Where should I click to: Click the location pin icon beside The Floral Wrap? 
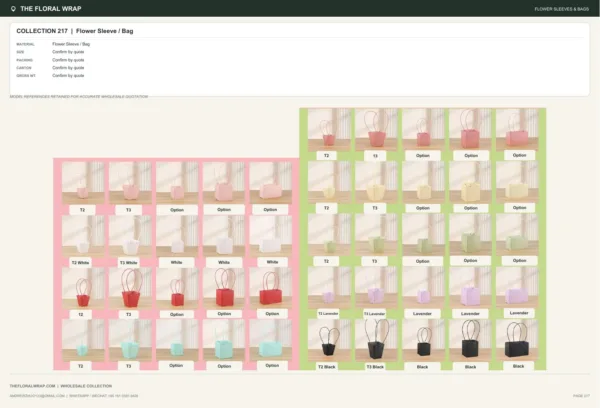point(13,8)
